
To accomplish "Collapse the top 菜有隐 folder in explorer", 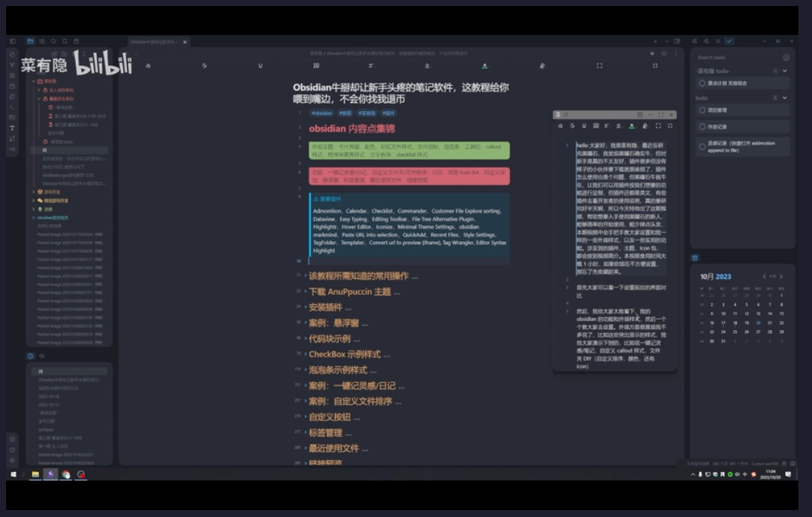I will click(33, 81).
